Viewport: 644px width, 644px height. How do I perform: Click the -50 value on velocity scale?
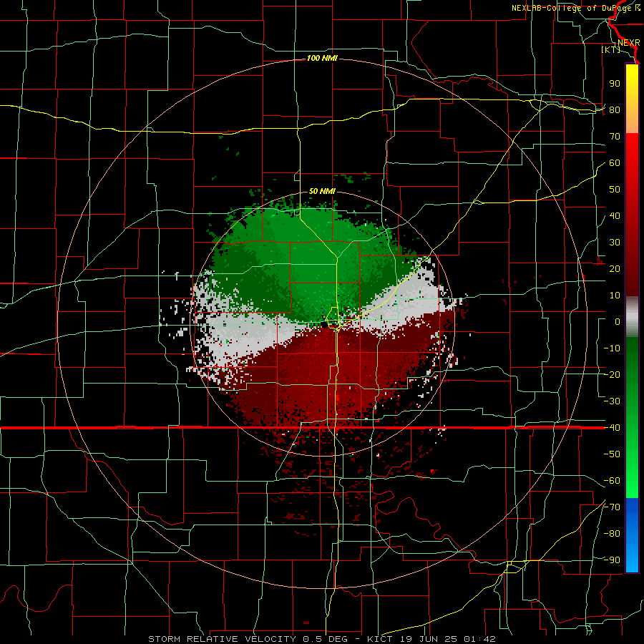pos(612,454)
